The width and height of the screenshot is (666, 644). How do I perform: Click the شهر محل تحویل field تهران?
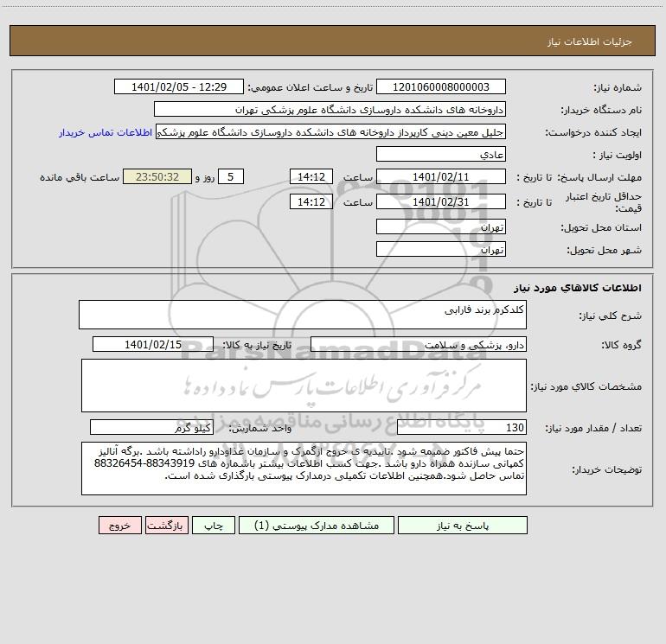tap(441, 249)
